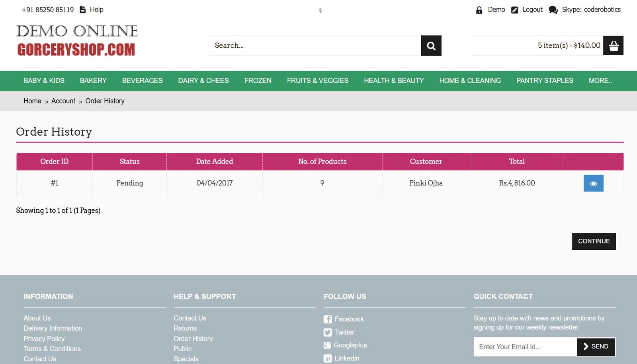Open PANTRY STAPLES category

point(545,81)
